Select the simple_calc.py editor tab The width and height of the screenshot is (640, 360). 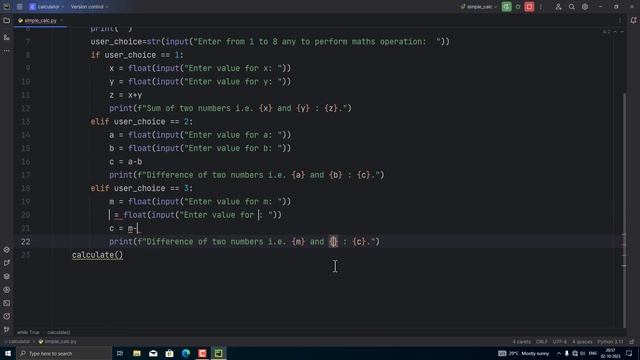pos(40,20)
